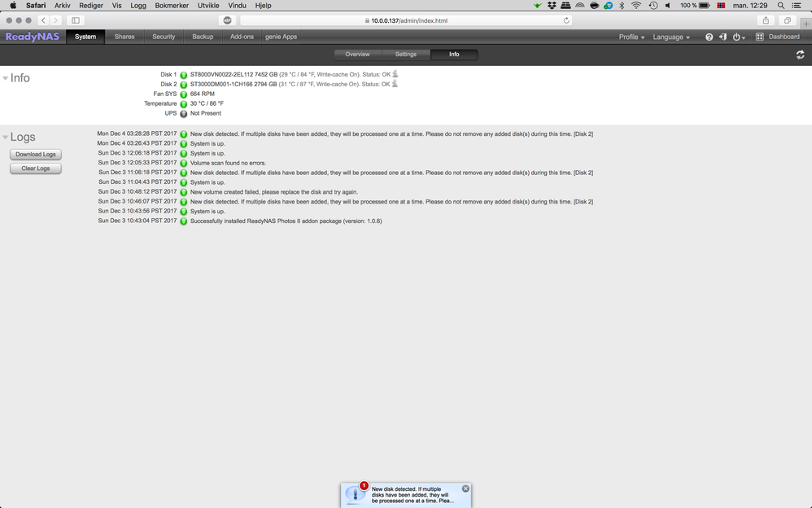Open the Add-ons tab
This screenshot has width=812, height=508.
coord(242,37)
